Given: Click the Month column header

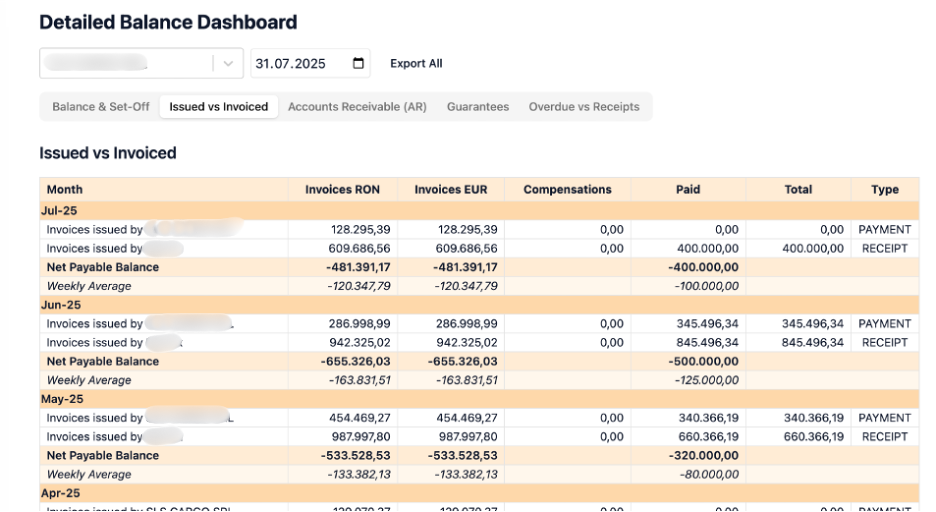Looking at the screenshot, I should 65,189.
